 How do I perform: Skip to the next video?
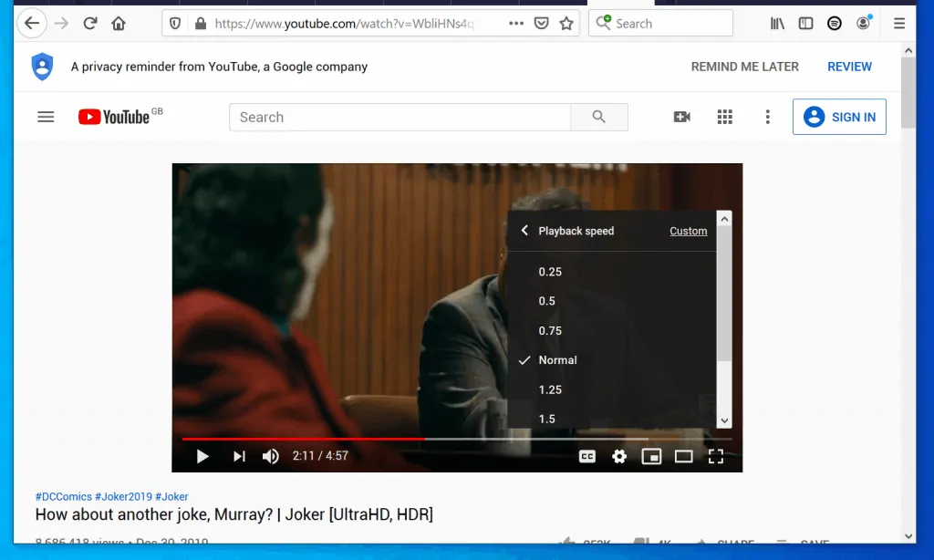click(239, 456)
